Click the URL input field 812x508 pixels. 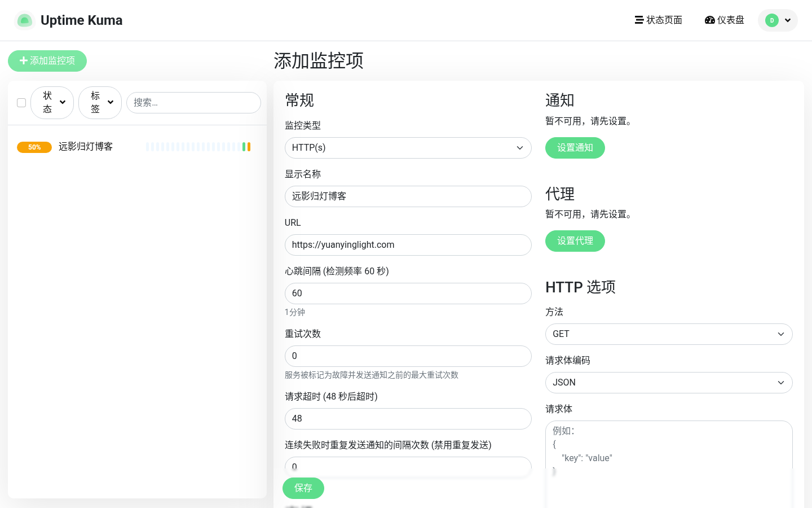click(408, 245)
